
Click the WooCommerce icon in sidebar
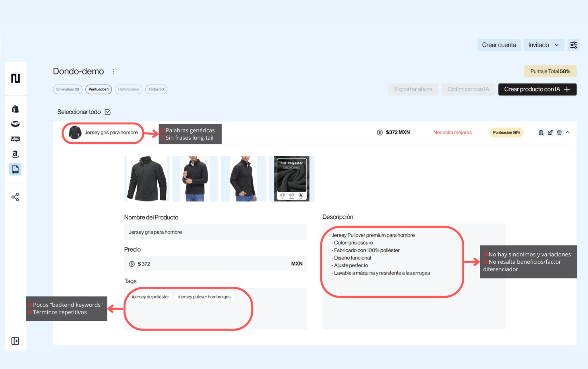tap(15, 139)
